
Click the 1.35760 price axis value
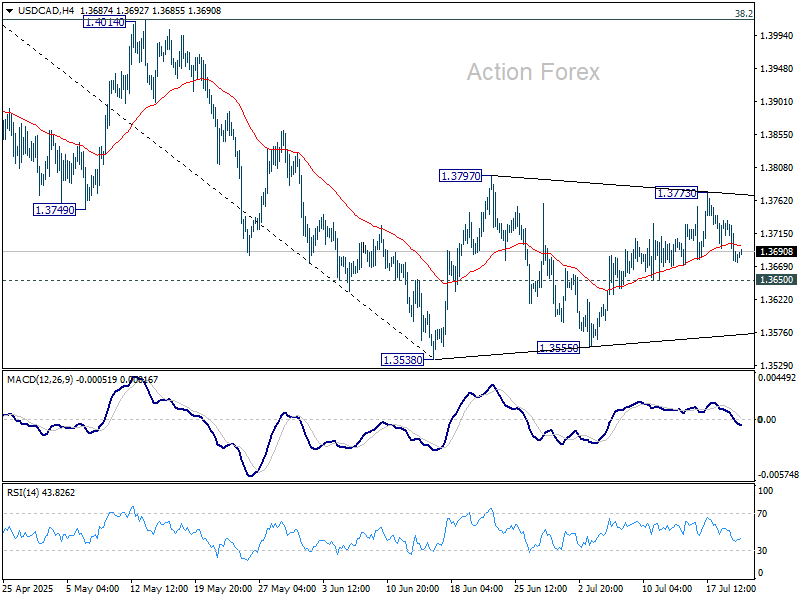(x=777, y=333)
